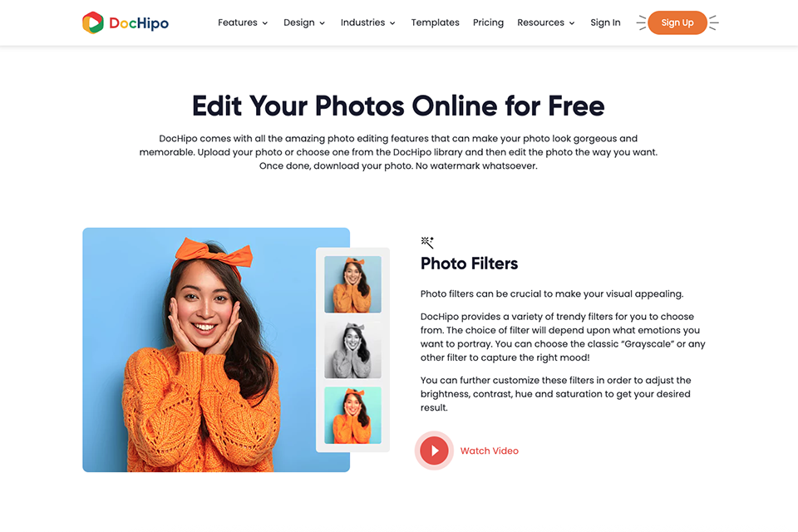Click the DocHipo logo icon
Viewport: 798px width, 532px height.
coord(92,23)
